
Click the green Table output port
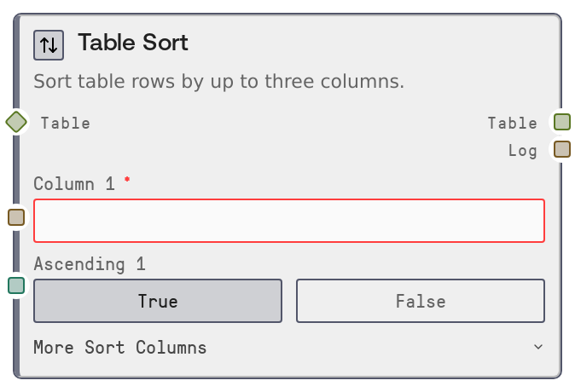point(561,122)
